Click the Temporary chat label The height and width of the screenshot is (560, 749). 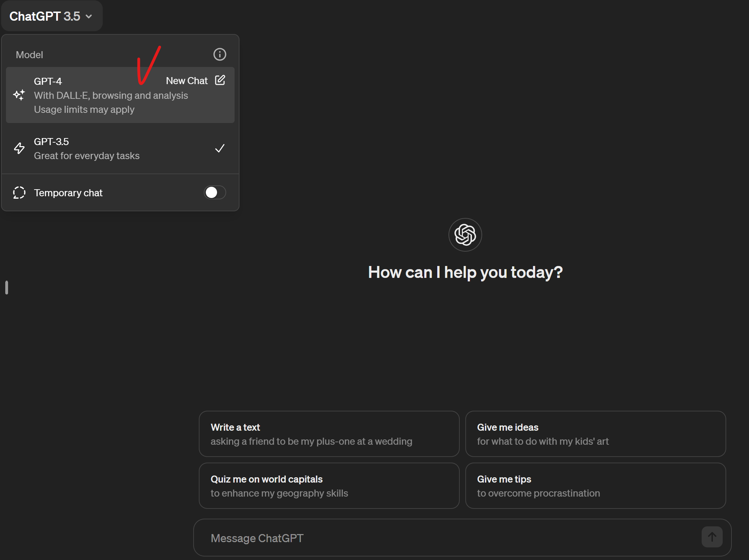pos(68,193)
